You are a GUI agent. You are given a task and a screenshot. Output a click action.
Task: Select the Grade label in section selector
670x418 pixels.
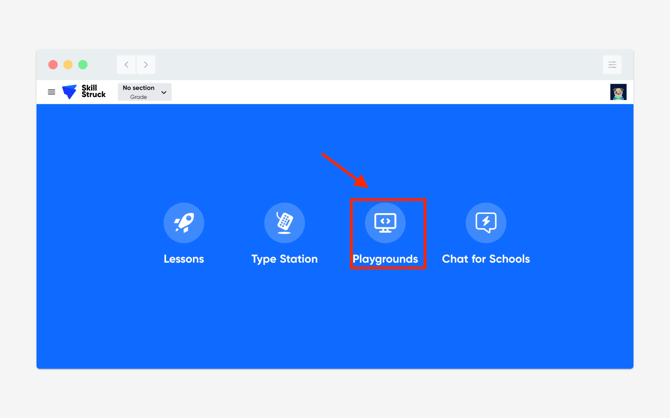138,97
